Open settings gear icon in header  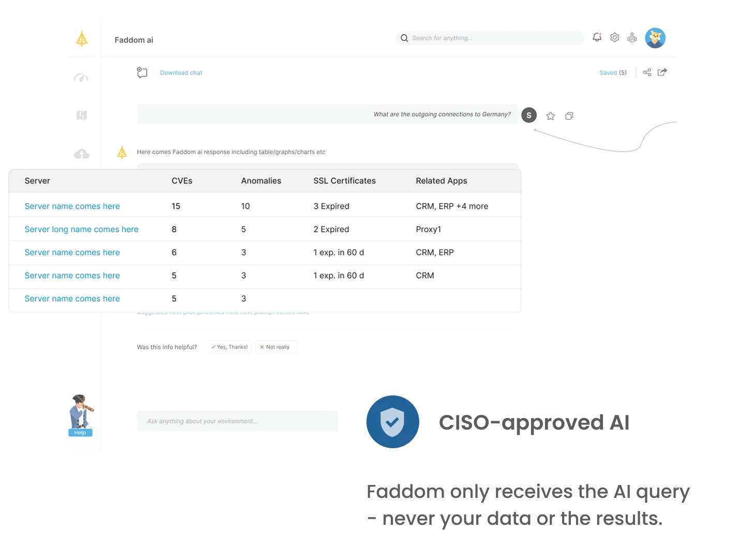(614, 37)
